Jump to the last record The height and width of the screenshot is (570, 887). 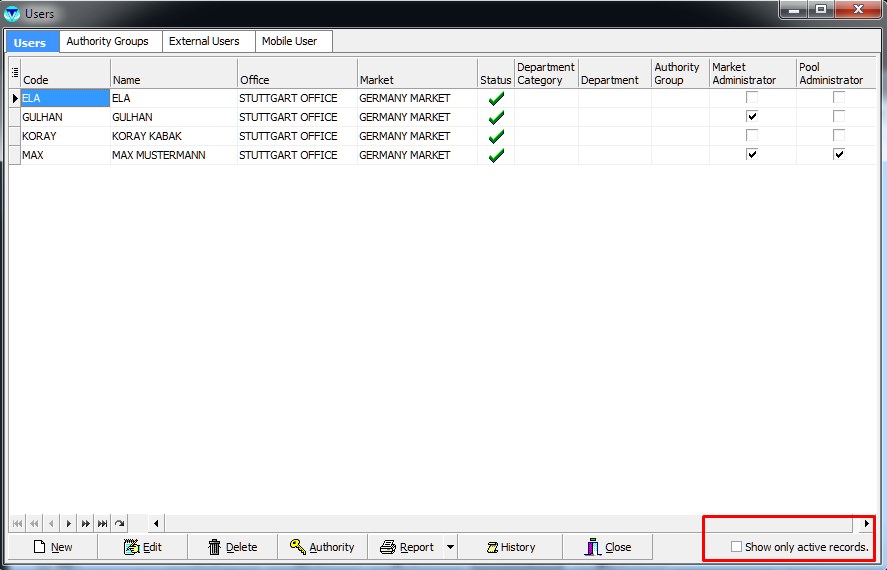tap(102, 523)
